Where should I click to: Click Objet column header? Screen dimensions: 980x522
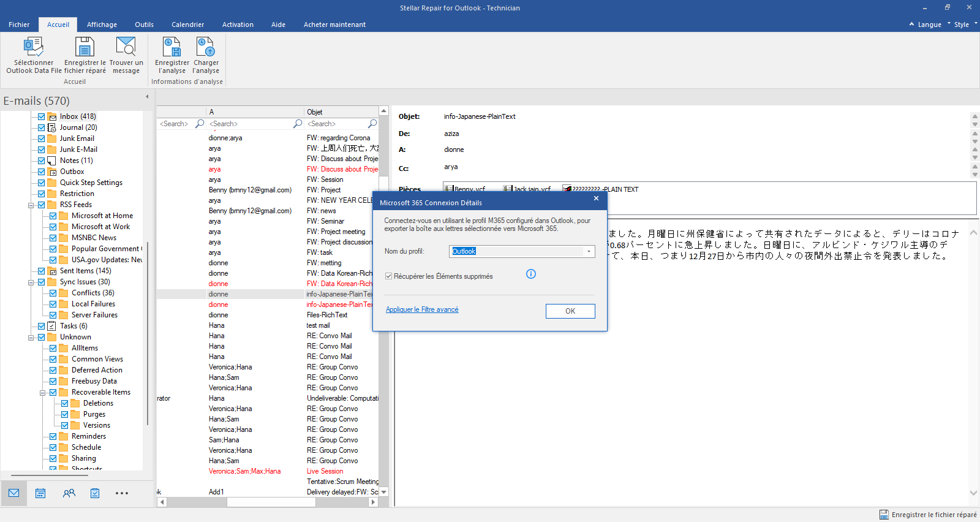341,112
